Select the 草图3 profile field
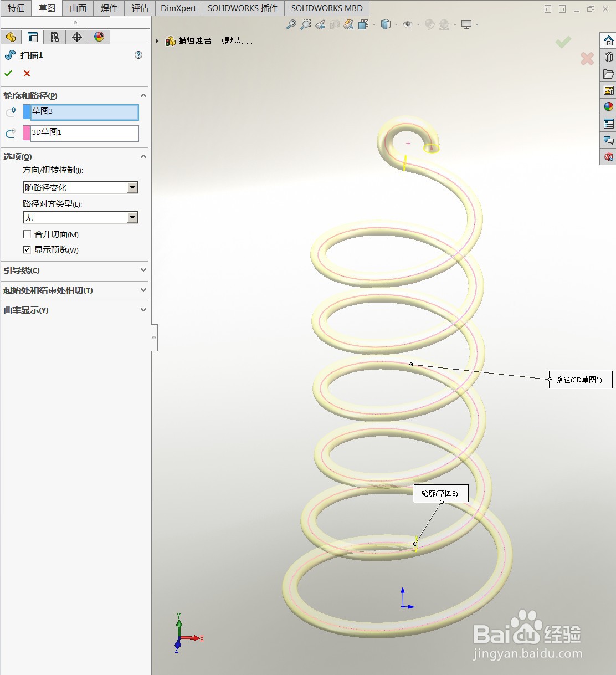Viewport: 616px width, 675px height. click(84, 112)
